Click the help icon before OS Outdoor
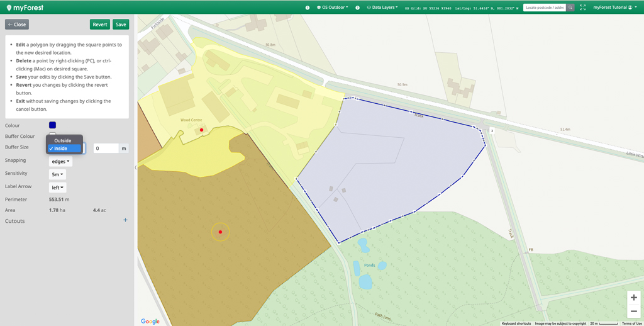Viewport: 644px width, 326px height. pos(308,8)
